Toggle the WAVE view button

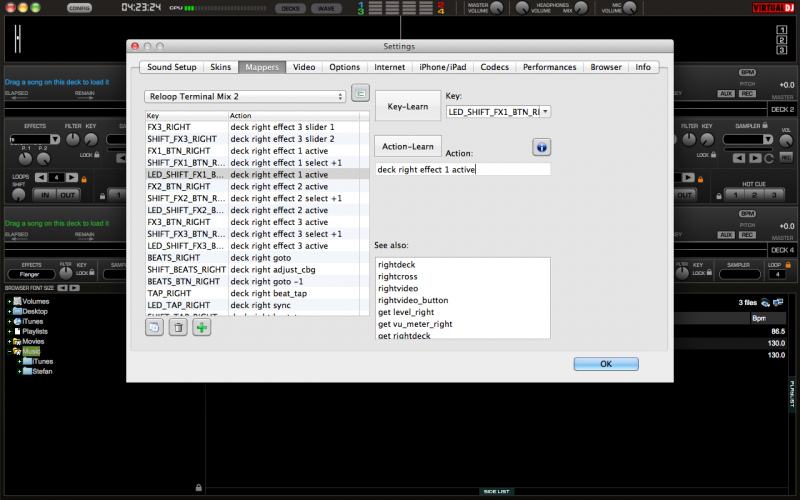point(324,8)
